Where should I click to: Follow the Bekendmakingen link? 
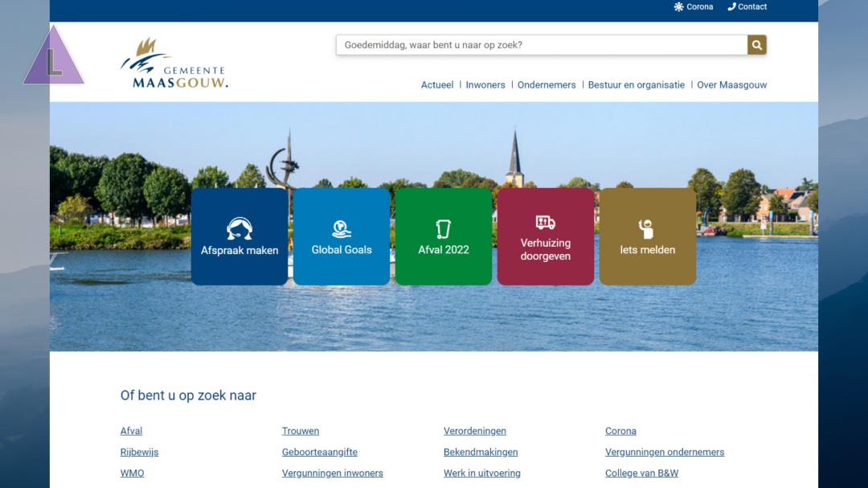[481, 452]
